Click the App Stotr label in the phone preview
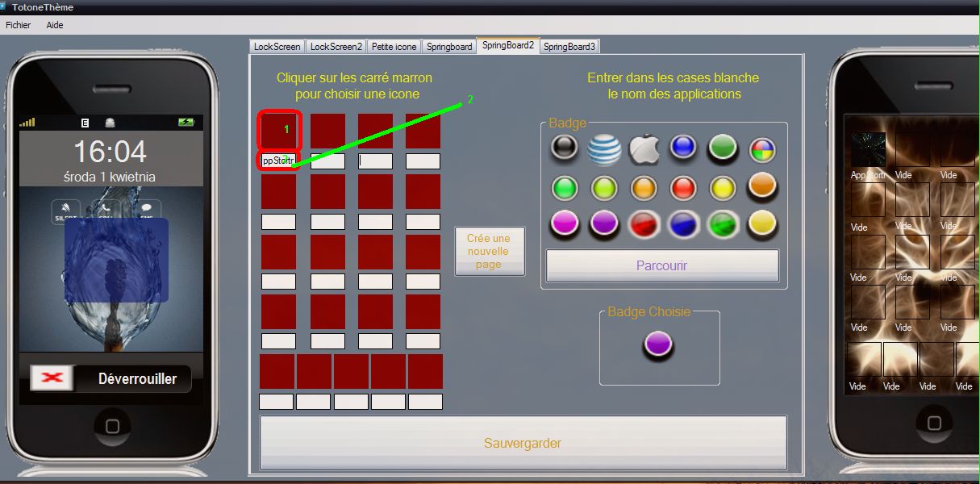Screen dimensions: 980x484 (868, 175)
